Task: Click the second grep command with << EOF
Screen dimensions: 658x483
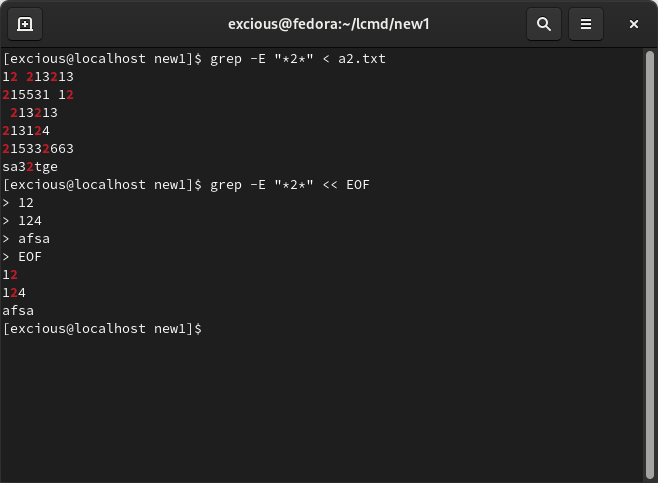Action: [x=290, y=185]
